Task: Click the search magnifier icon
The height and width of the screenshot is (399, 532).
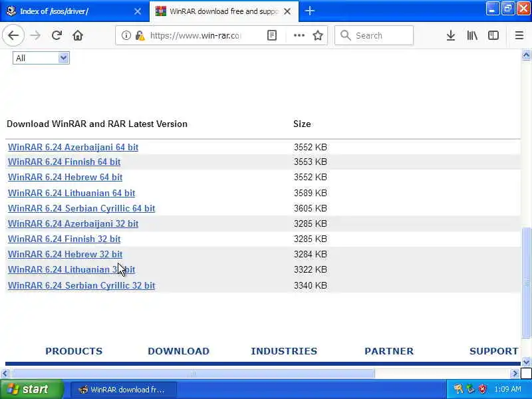Action: point(345,35)
